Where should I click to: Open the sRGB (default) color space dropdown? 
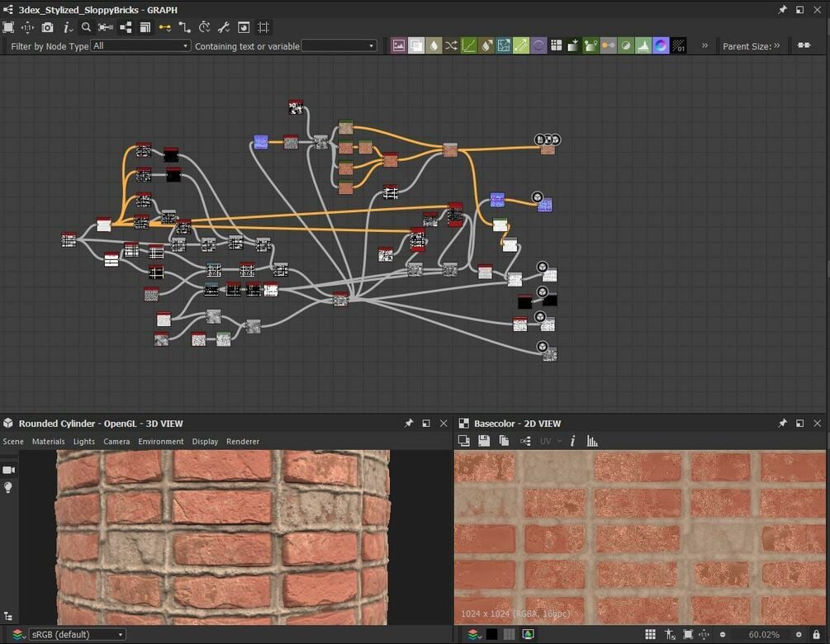77,634
